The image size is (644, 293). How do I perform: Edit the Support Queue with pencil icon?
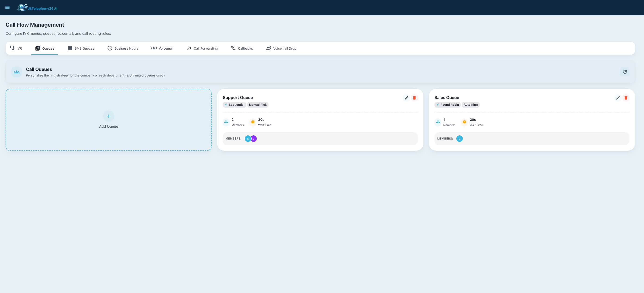coord(406,98)
